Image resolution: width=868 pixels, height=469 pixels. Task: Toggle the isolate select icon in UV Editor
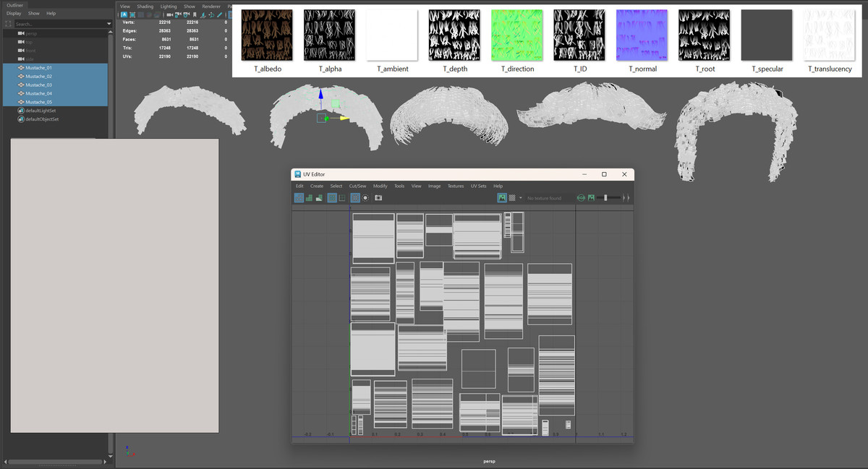(342, 198)
